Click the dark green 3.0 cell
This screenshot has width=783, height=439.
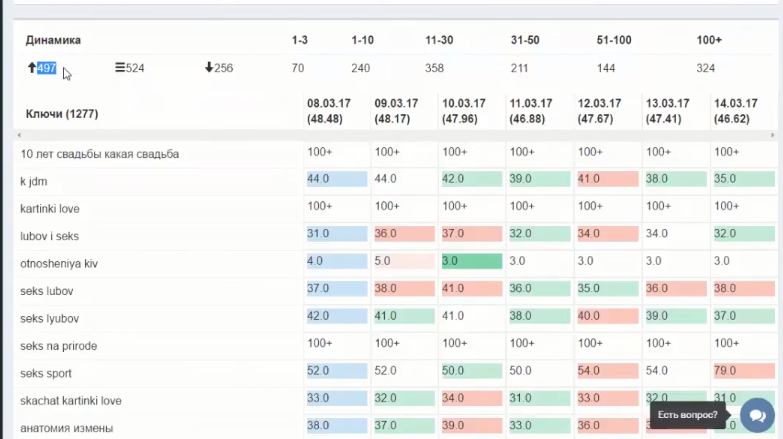[x=470, y=261]
